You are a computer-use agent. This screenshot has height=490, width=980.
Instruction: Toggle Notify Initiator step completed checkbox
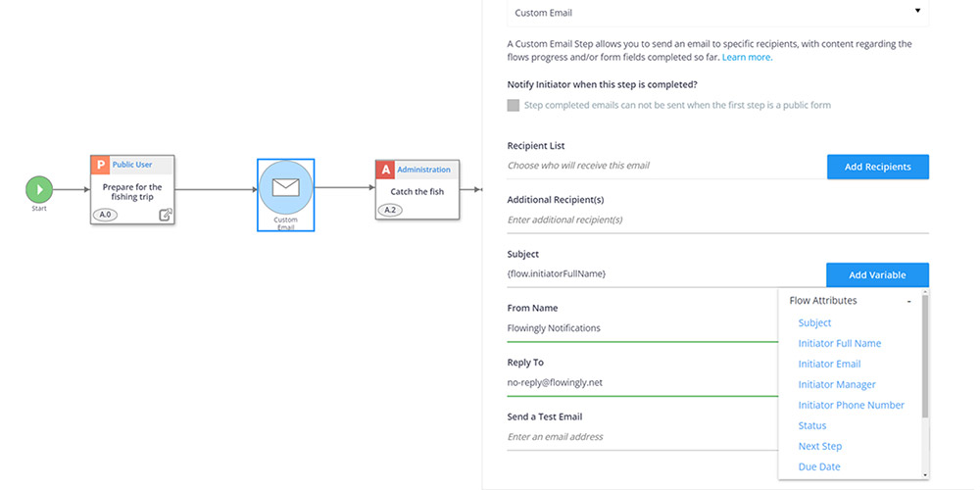pos(514,105)
